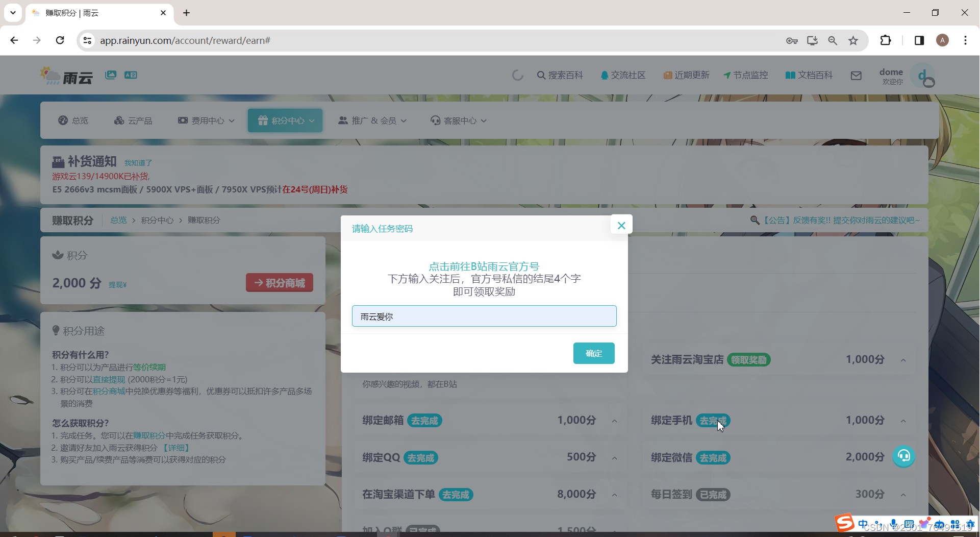Viewport: 980px width, 537px height.
Task: Click the install app icon
Action: pyautogui.click(x=812, y=40)
